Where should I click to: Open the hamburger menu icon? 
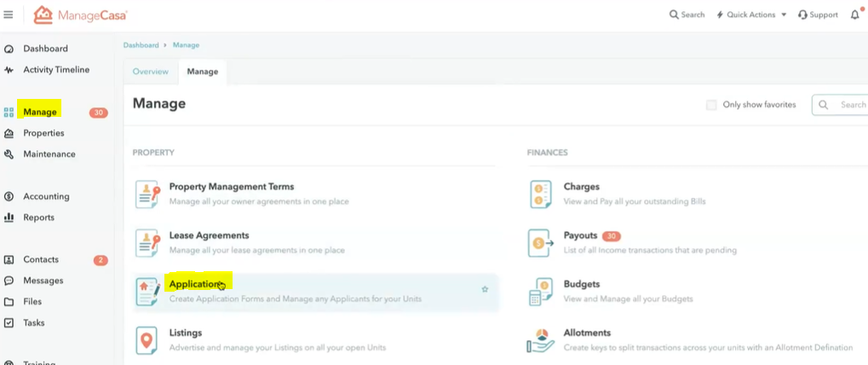(x=9, y=14)
